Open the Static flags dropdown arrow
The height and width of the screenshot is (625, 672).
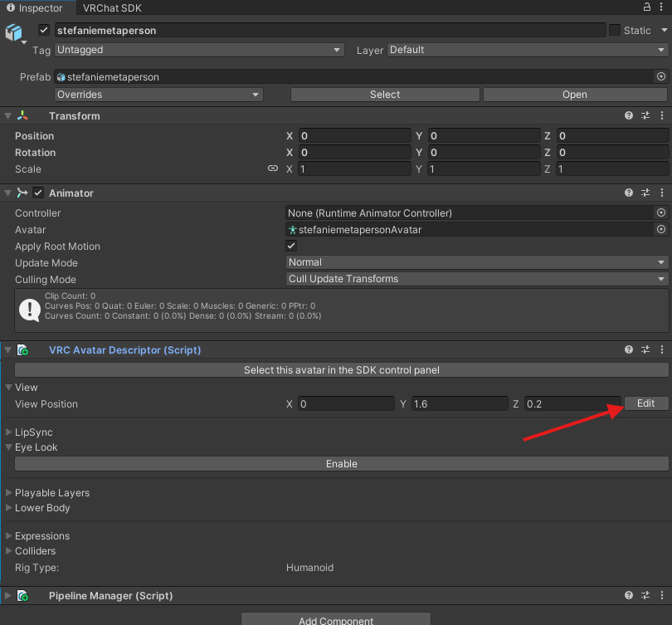click(665, 30)
